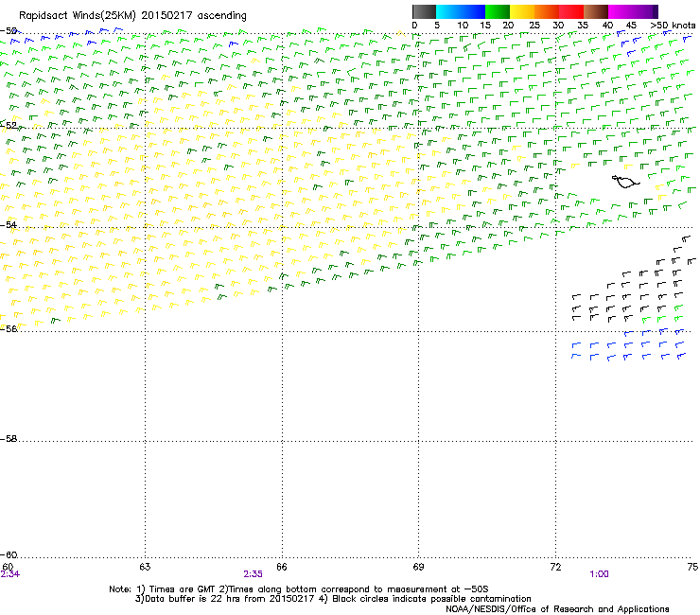Click the '15' legend scale label
This screenshot has height=615, width=700.
485,26
